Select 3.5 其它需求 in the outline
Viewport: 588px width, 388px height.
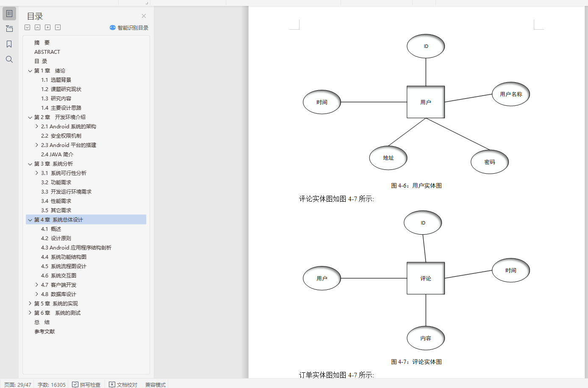(56, 211)
